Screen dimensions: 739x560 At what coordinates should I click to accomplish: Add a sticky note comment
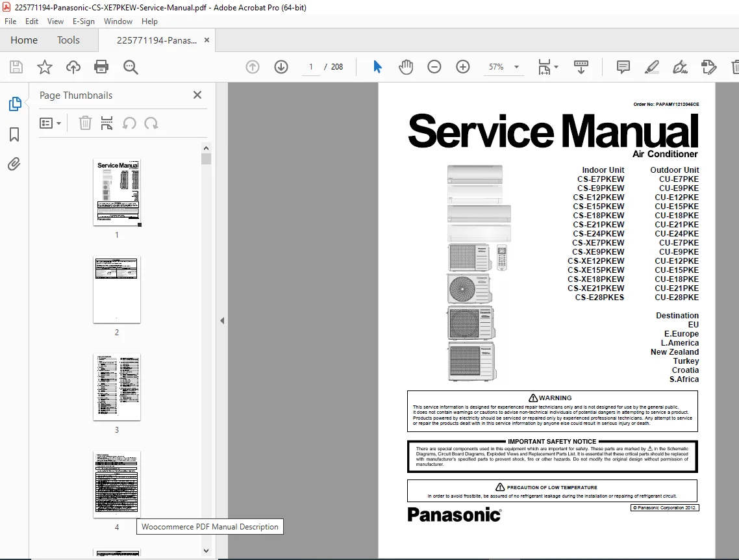point(623,67)
